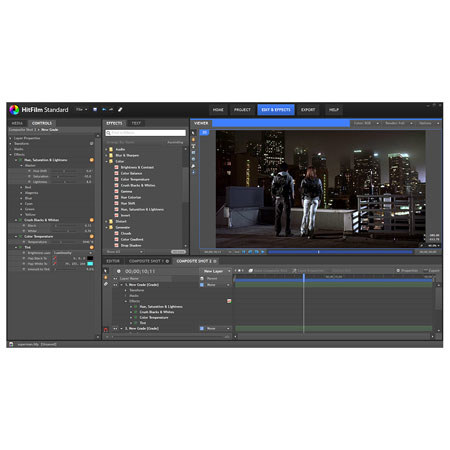The width and height of the screenshot is (450, 450).
Task: Click the save project icon in top bar
Action: pos(95,110)
